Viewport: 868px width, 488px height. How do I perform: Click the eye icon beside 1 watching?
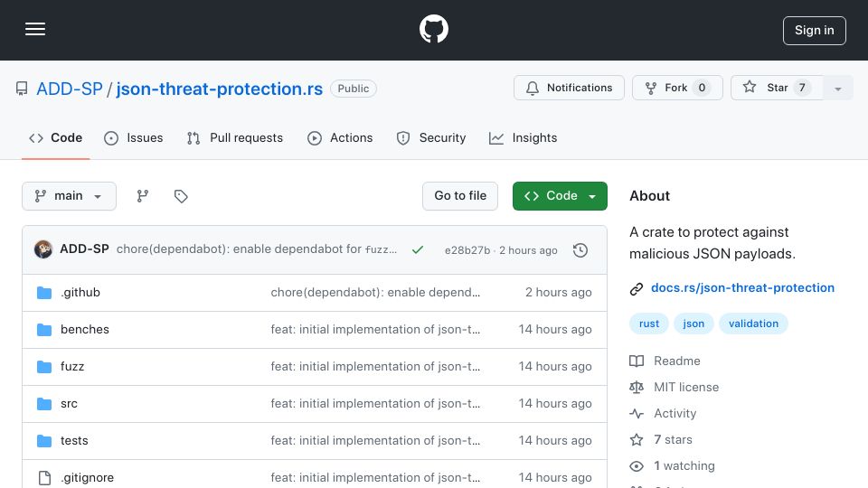click(x=637, y=466)
